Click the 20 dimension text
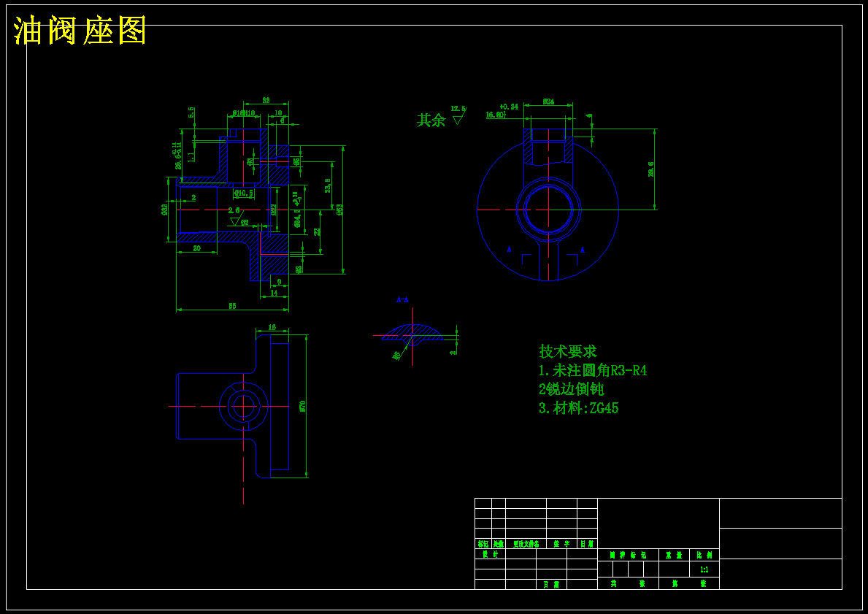 pos(196,248)
